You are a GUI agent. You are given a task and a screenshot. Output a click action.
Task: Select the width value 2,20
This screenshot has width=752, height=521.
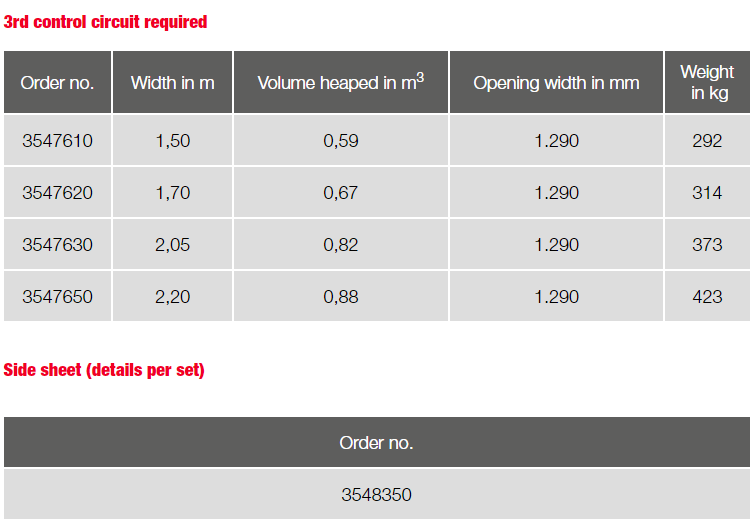173,296
